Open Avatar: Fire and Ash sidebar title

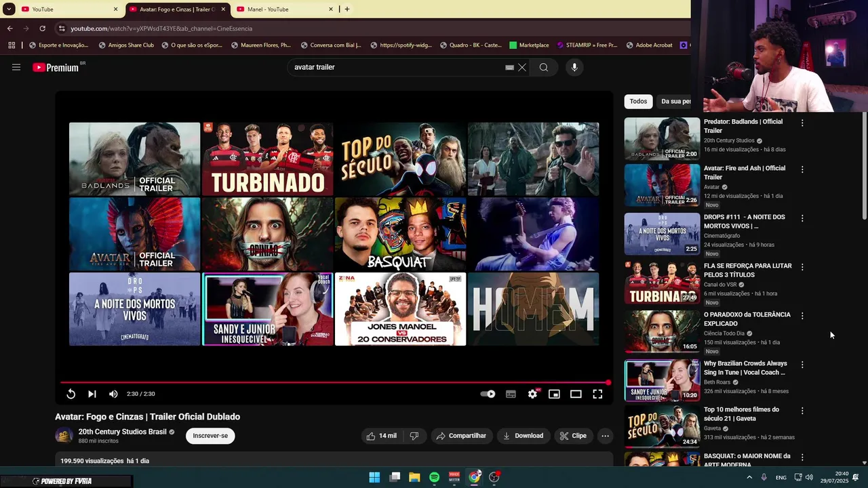click(745, 172)
